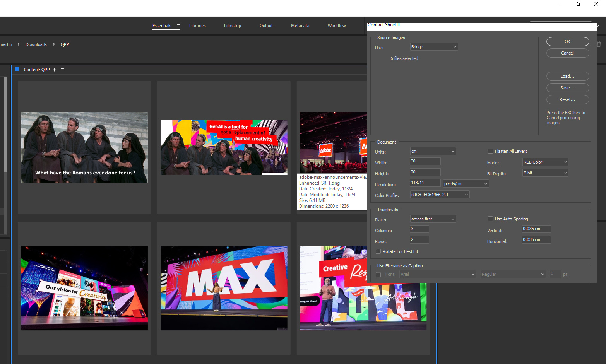Open the Content panel hamburger menu
Image resolution: width=606 pixels, height=364 pixels.
point(62,70)
